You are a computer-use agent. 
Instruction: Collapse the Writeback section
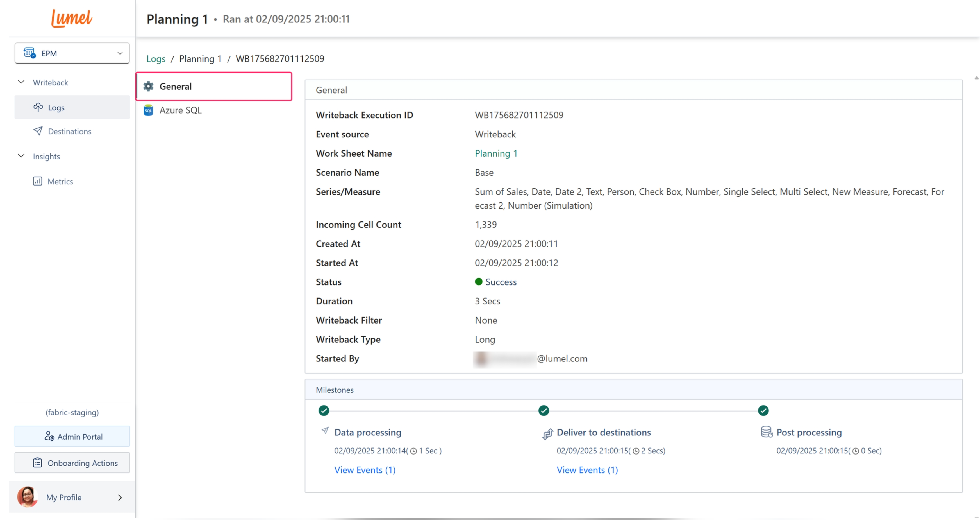tap(21, 82)
